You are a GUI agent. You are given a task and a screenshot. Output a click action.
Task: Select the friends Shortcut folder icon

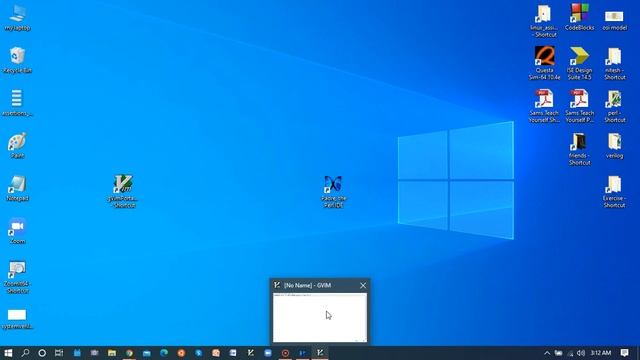tap(579, 149)
